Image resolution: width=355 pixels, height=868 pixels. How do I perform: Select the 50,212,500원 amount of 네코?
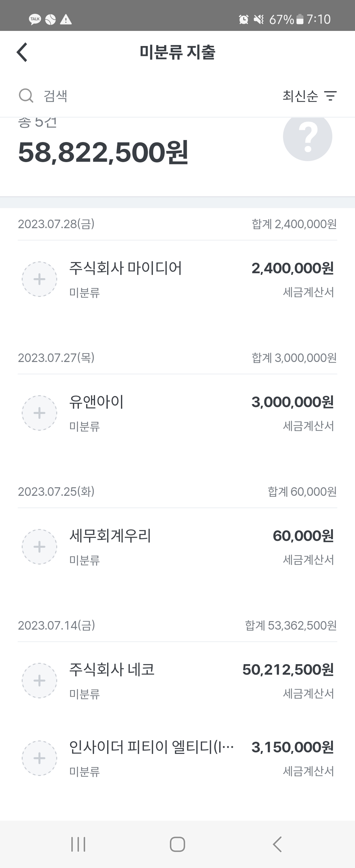click(288, 669)
